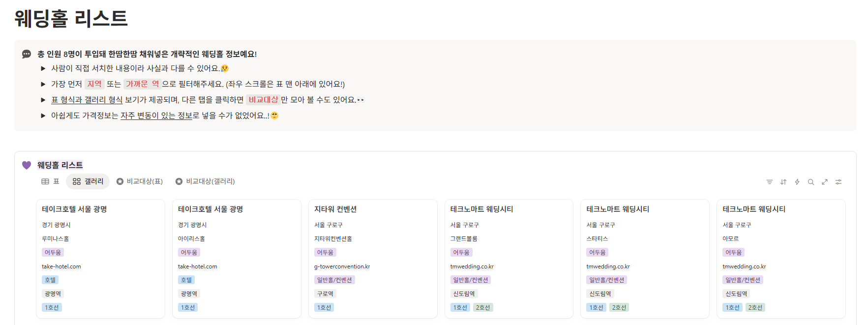Click 일반홀/컨벤션 tag in 지타워 컨벤션 card
This screenshot has height=325, width=868.
[334, 280]
